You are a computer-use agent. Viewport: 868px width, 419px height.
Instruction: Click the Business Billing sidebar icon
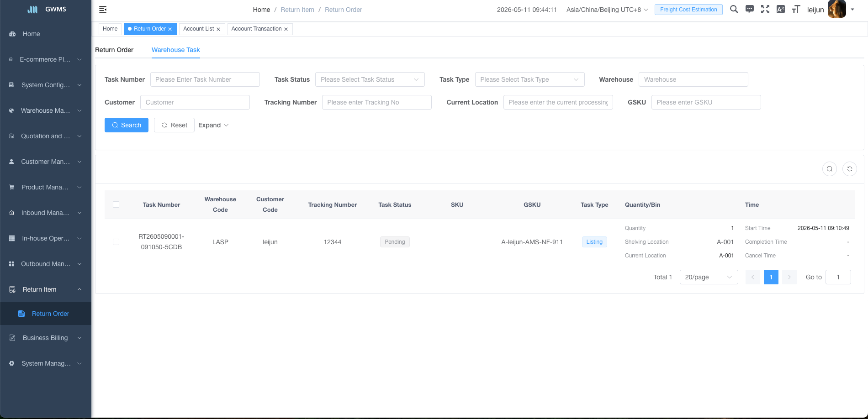[12, 338]
